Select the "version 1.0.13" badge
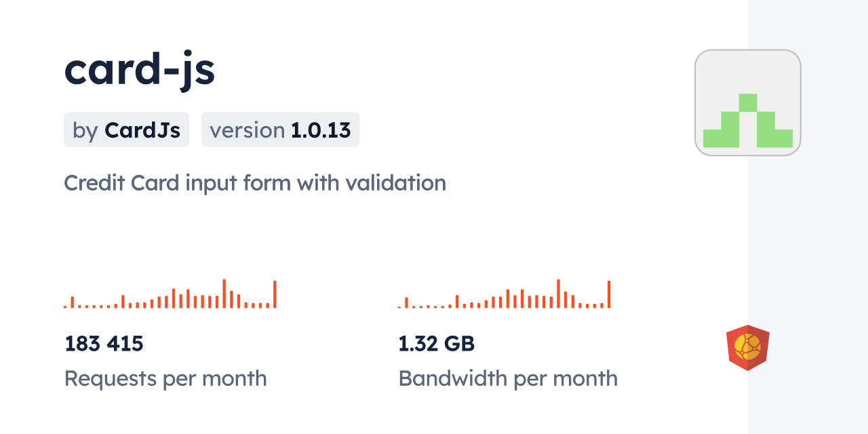 pyautogui.click(x=280, y=130)
